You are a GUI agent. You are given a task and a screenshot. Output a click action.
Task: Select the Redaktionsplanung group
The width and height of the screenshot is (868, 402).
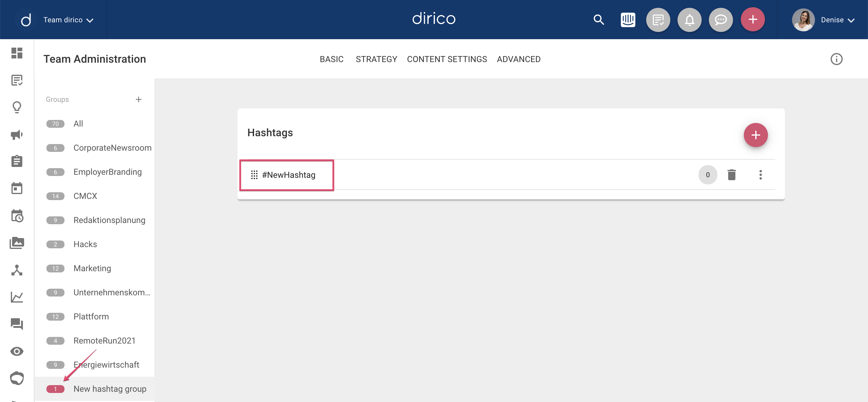coord(94,220)
